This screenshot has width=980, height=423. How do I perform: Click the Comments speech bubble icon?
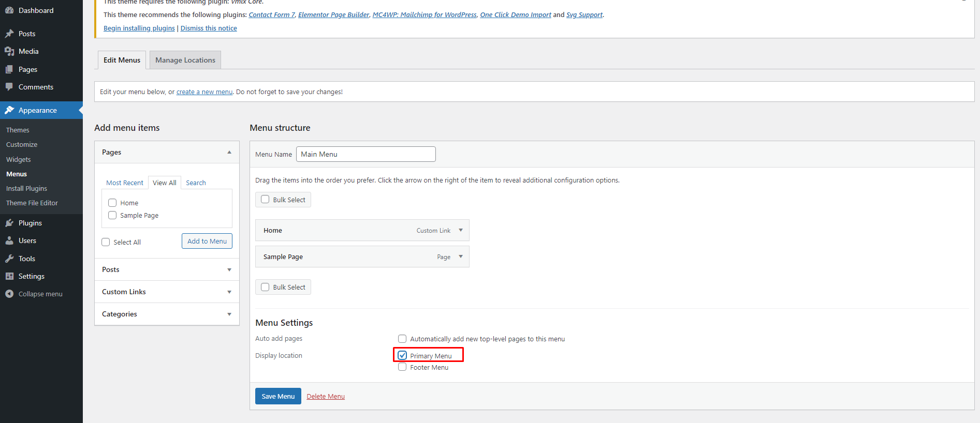(9, 87)
